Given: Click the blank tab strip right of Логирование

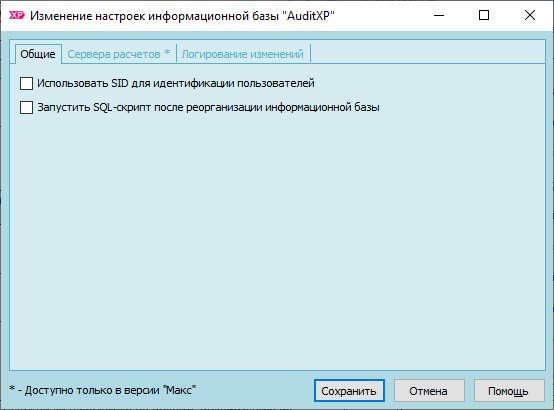Looking at the screenshot, I should coord(428,54).
